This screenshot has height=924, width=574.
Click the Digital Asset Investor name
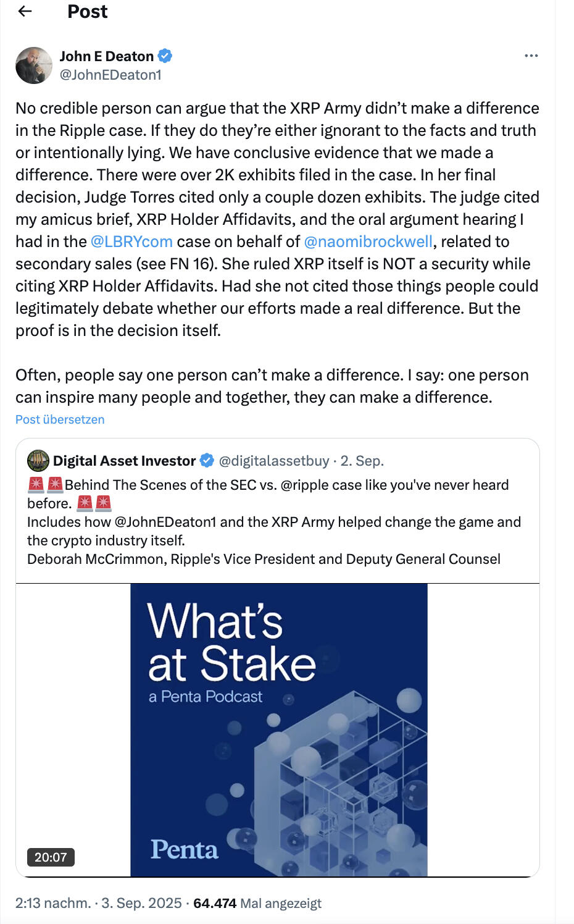(124, 461)
